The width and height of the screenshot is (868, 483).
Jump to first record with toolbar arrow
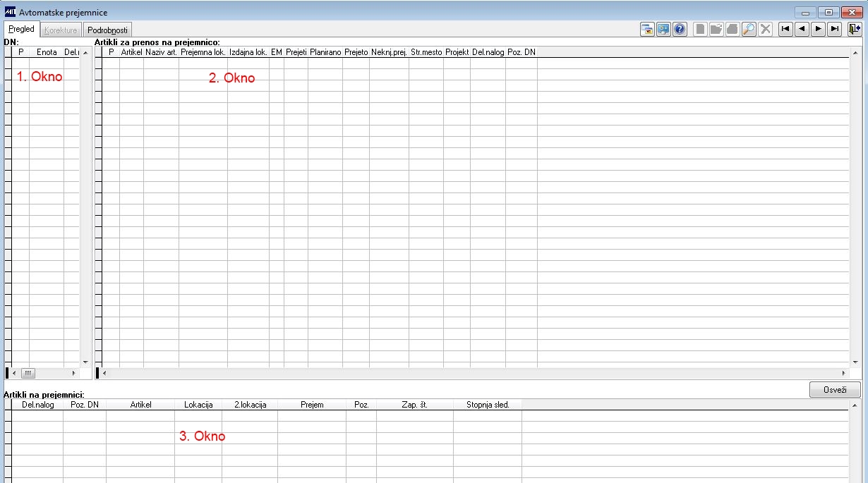785,30
